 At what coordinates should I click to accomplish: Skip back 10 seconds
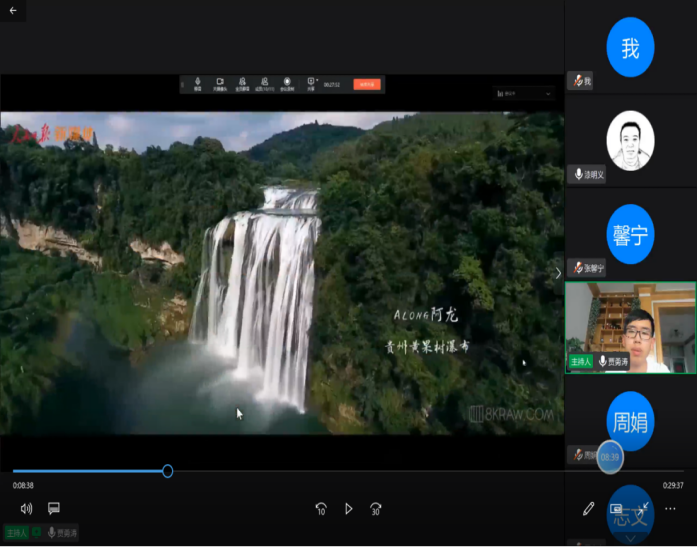coord(321,509)
